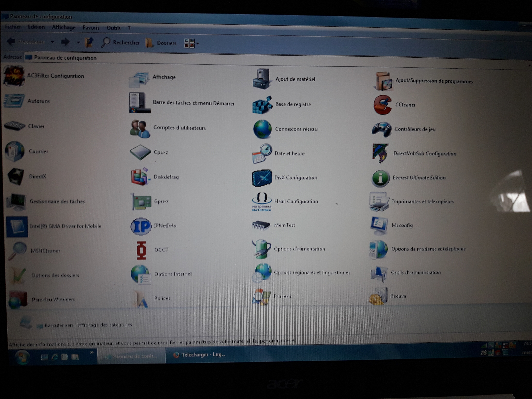Expand quick launch overflow chevron

click(x=92, y=352)
